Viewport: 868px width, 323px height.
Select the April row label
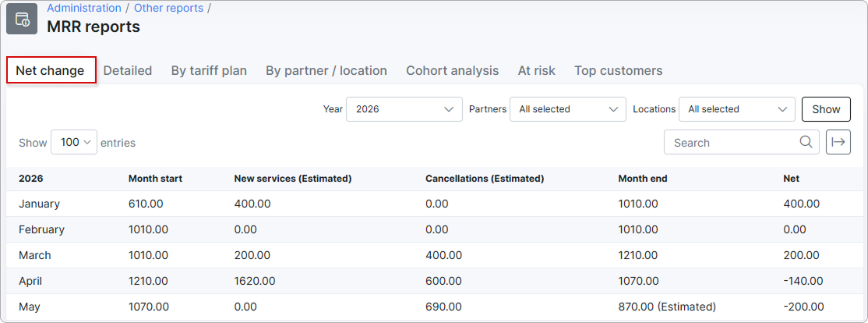(x=30, y=281)
